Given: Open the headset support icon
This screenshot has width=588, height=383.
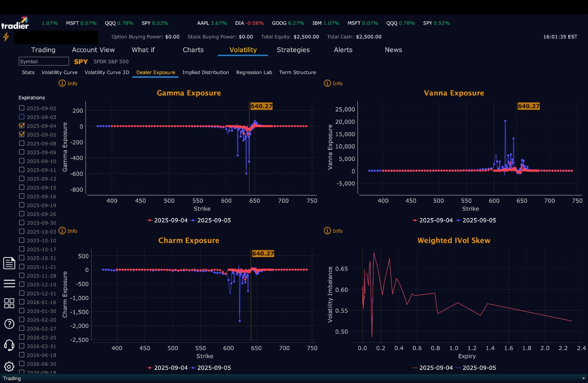Looking at the screenshot, I should (9, 345).
